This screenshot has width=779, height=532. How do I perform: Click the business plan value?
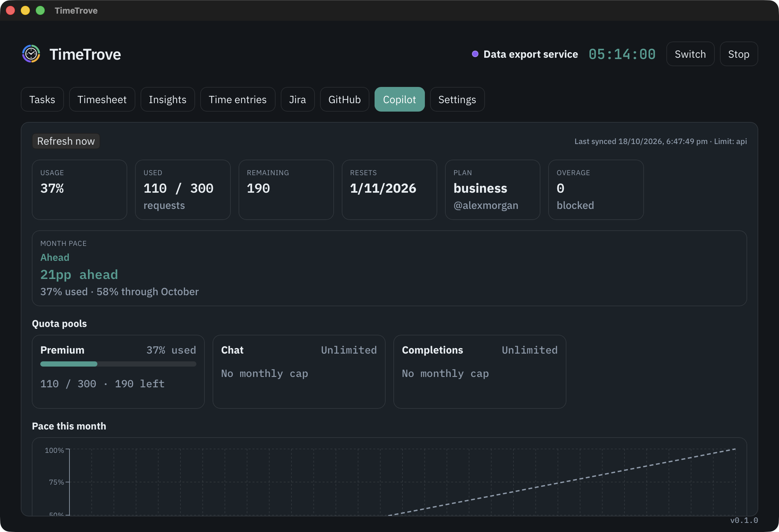480,188
